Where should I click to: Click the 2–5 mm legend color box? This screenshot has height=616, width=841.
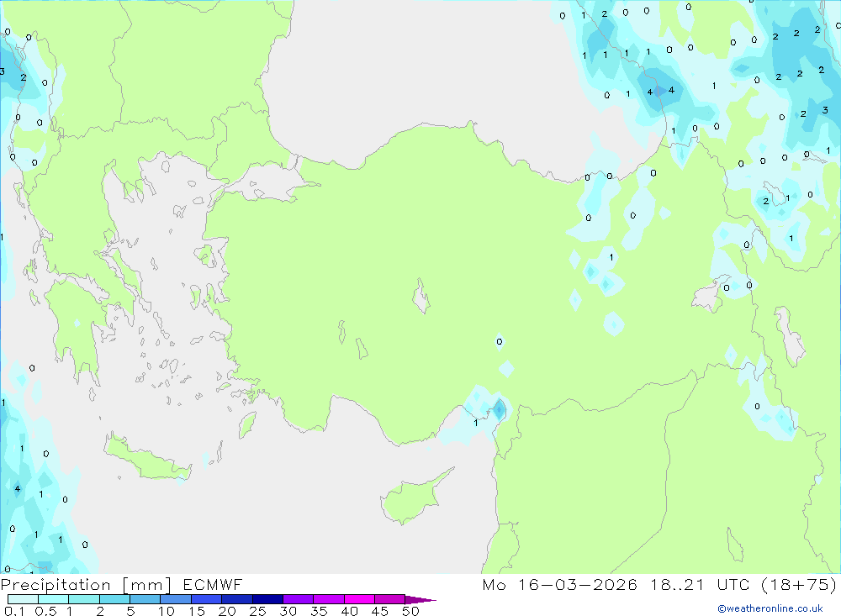point(114,599)
